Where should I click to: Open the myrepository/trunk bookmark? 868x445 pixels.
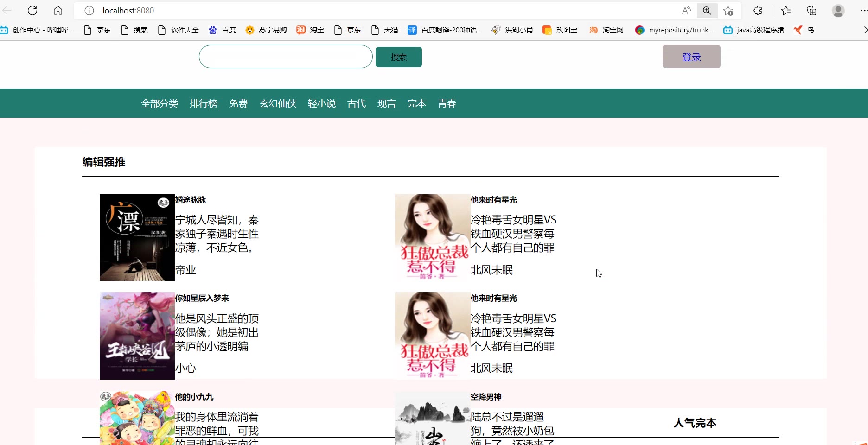675,30
